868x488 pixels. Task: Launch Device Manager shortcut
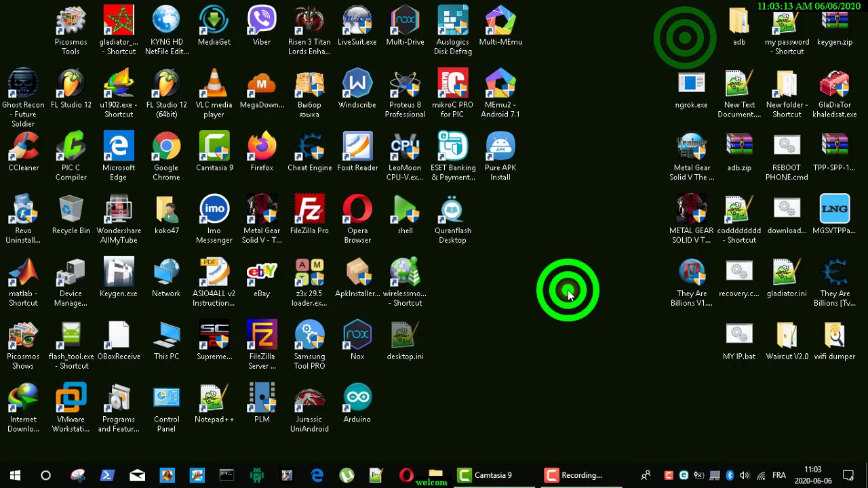click(x=71, y=283)
